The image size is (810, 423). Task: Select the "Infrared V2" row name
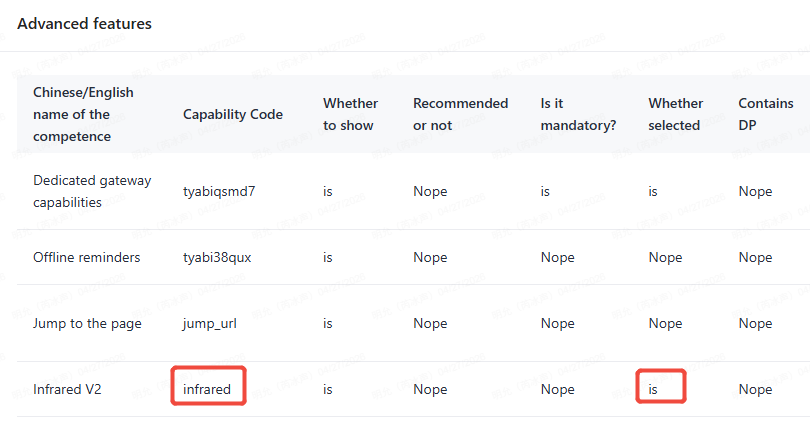(68, 389)
